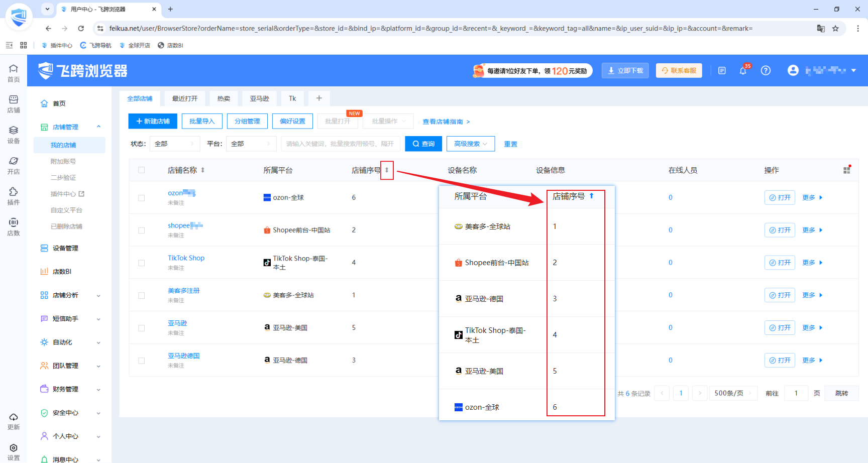Click the apps grid icon in the bookmarks bar

[24, 45]
